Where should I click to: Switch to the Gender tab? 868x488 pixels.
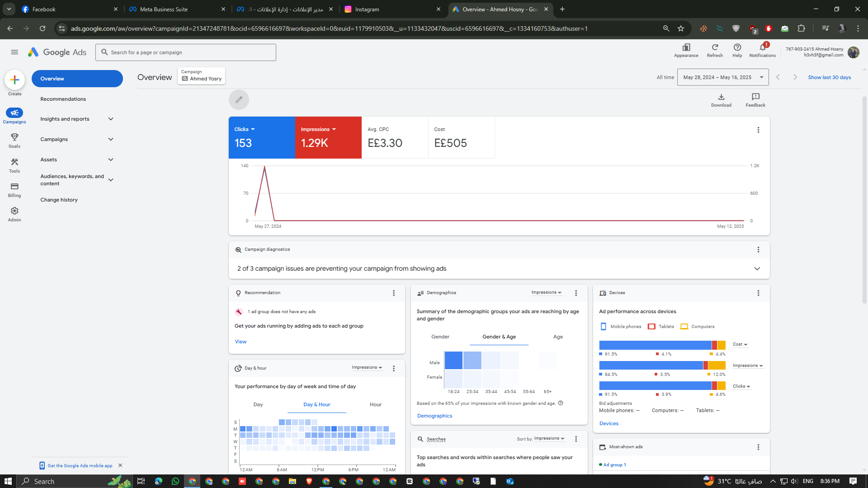point(440,337)
